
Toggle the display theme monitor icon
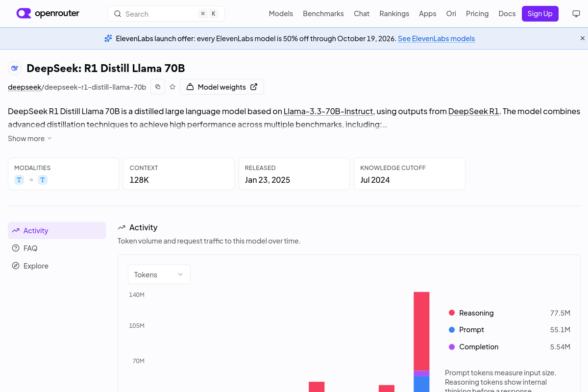pyautogui.click(x=576, y=14)
